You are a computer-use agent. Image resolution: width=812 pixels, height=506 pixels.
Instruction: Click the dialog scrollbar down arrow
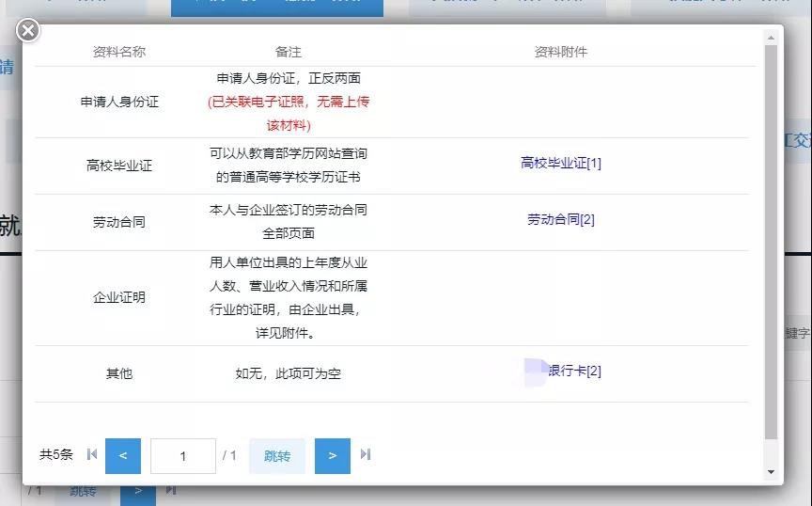tap(772, 472)
